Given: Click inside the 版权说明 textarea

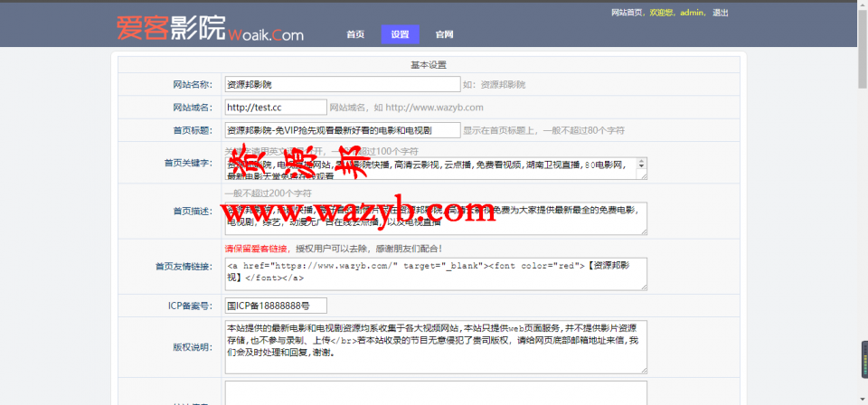Looking at the screenshot, I should [x=436, y=347].
